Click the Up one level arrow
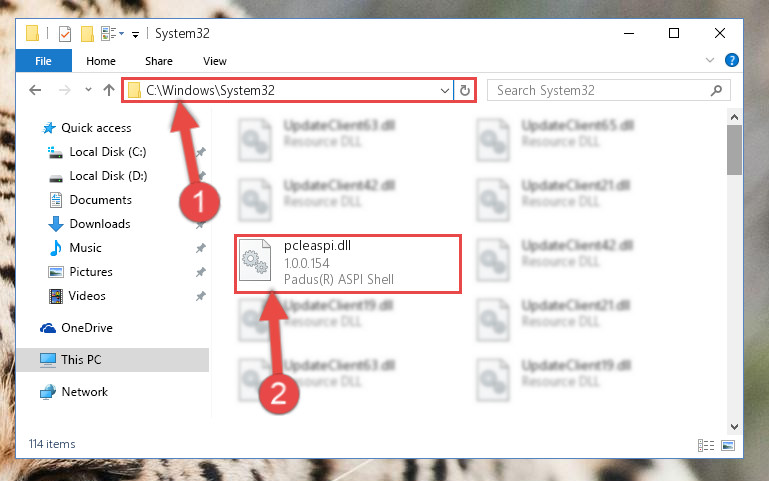769x481 pixels. [x=109, y=90]
